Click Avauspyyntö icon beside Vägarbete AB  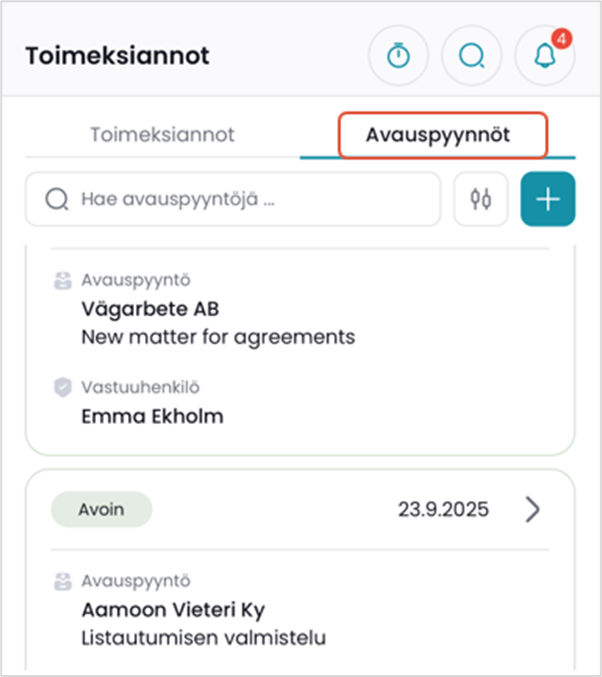[x=63, y=281]
